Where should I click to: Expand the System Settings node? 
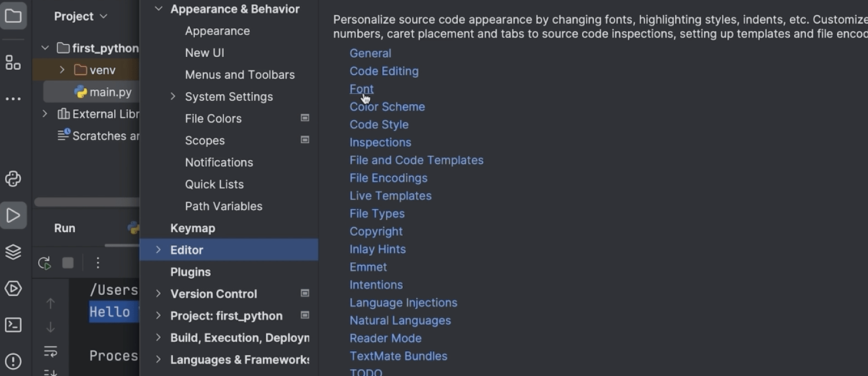tap(173, 96)
